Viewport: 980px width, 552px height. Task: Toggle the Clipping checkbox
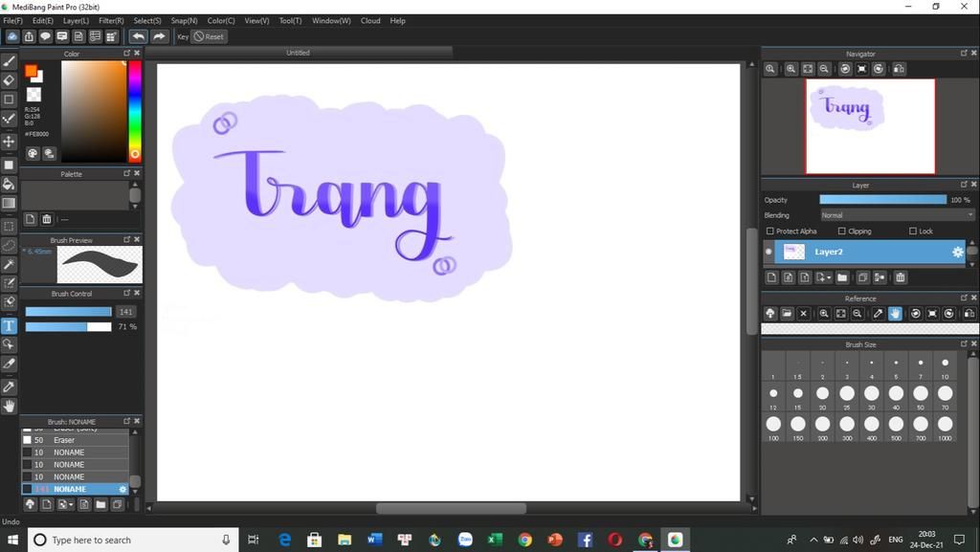pyautogui.click(x=842, y=232)
